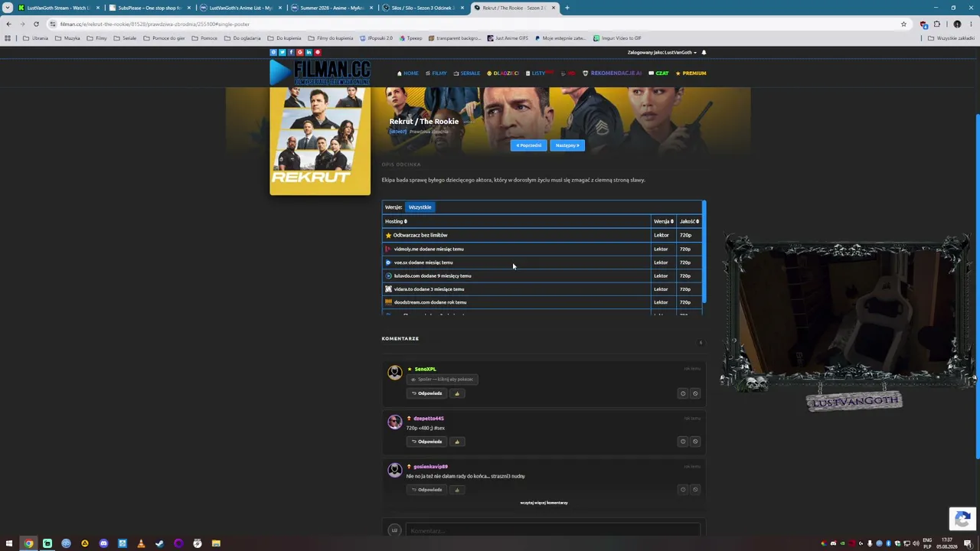Reload the page in the browser
This screenshot has height=551, width=980.
36,24
